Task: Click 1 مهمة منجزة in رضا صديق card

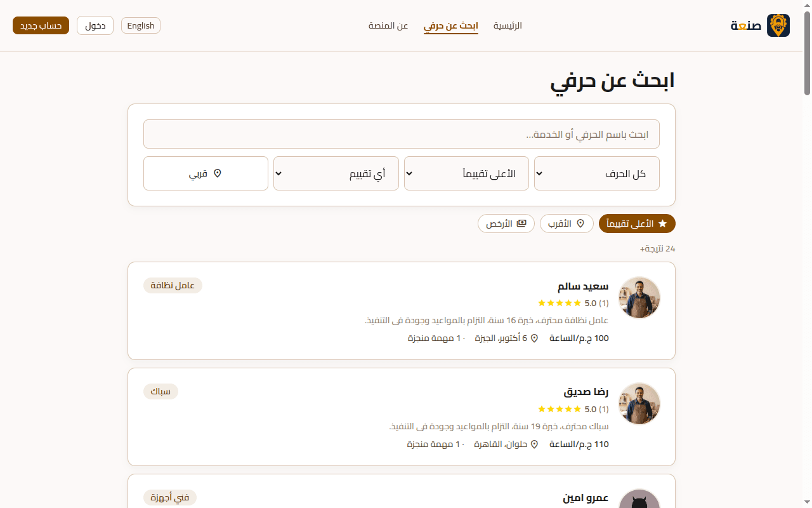Action: (434, 444)
